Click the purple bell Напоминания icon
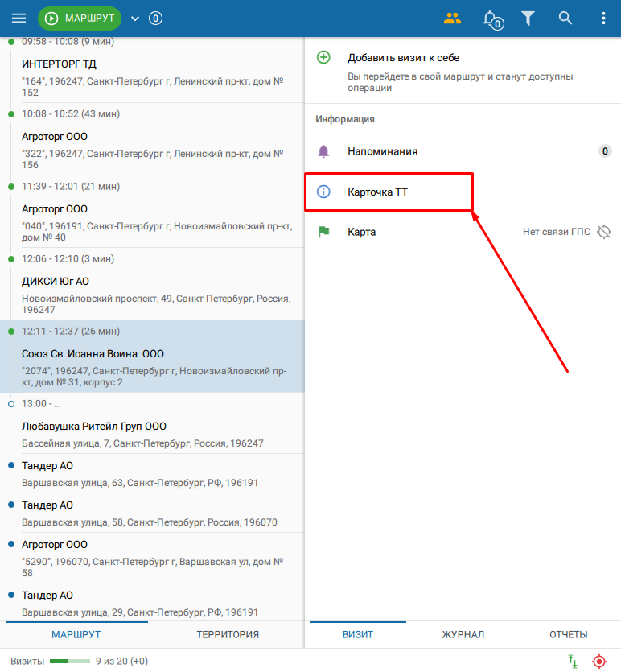The width and height of the screenshot is (621, 672). point(323,151)
